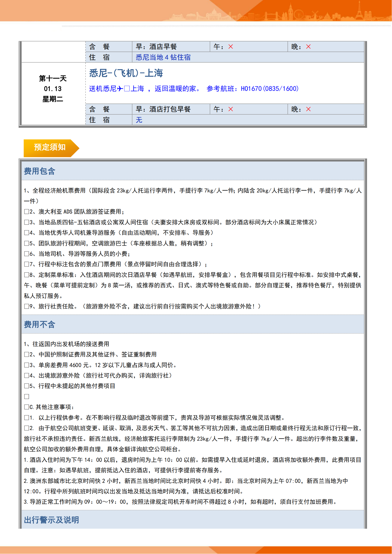Click the 悉尼-(飞机)-上海 itinerary title
The height and width of the screenshot is (554, 392).
click(126, 73)
